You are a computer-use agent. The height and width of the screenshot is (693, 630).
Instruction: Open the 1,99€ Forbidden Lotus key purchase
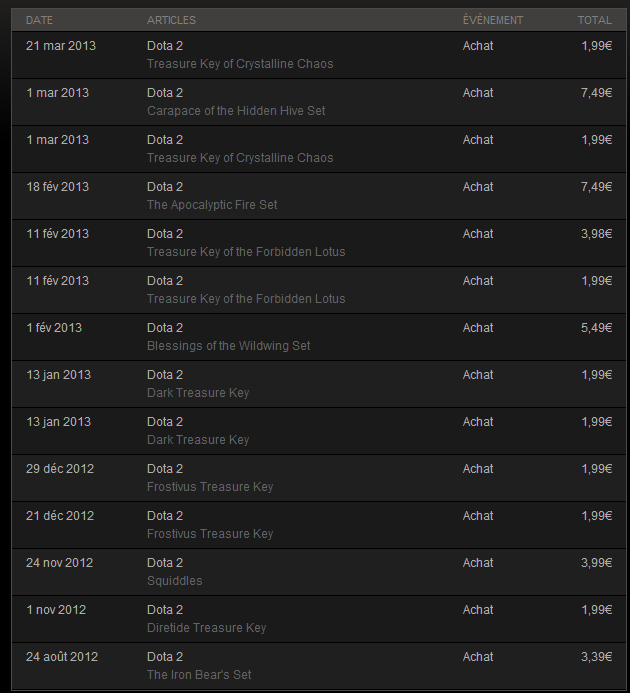click(318, 290)
